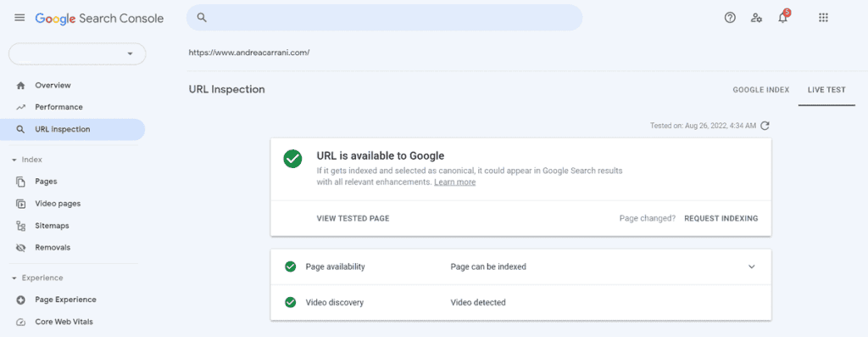
Task: Click the 'URL Inspection' page heading
Action: (x=227, y=89)
